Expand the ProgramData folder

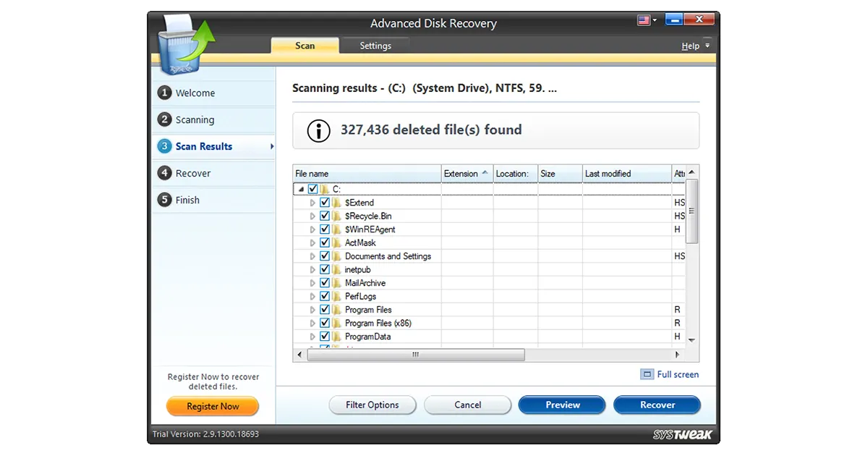[312, 337]
